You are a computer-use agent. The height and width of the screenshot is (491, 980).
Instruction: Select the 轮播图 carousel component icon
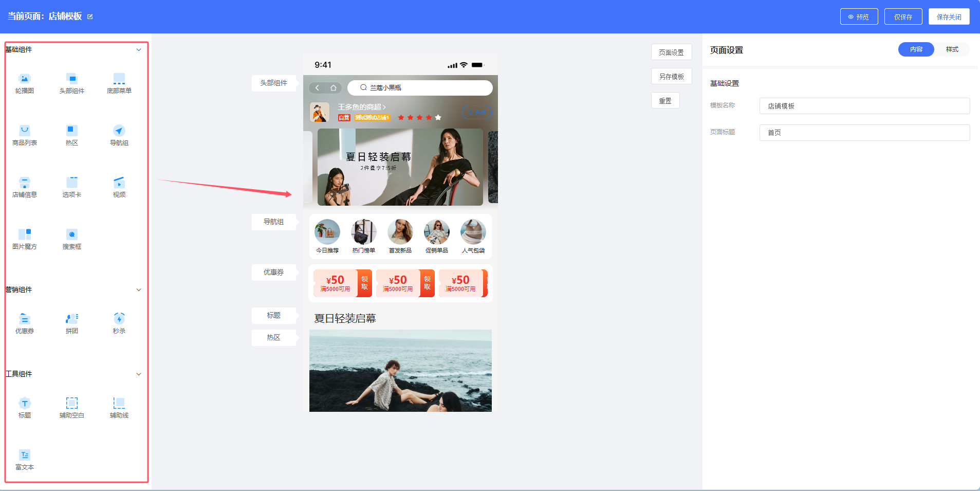[25, 79]
